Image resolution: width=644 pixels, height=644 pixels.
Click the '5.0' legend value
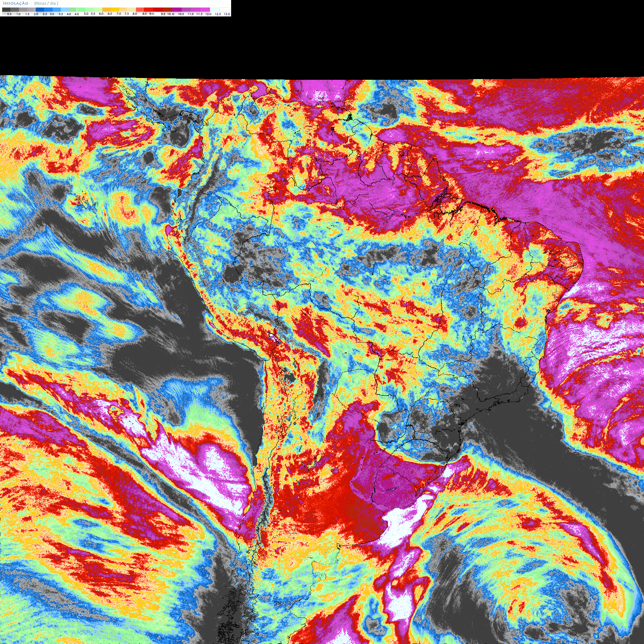coord(86,14)
